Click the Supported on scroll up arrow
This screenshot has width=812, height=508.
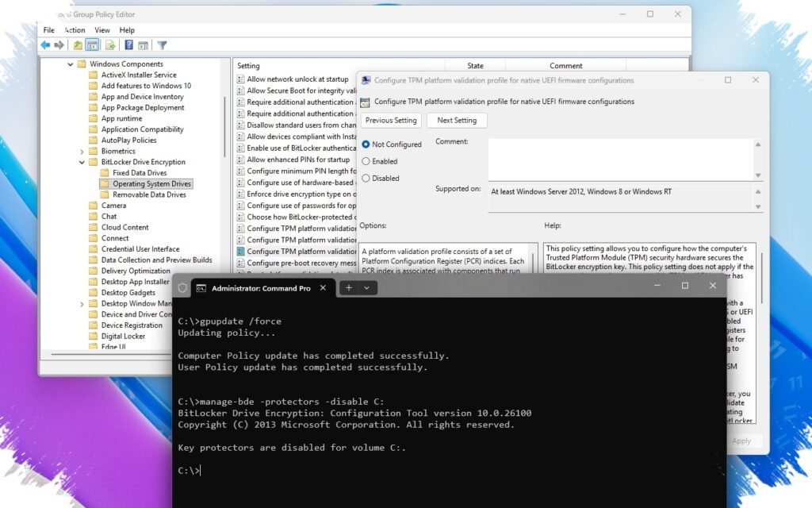[x=758, y=191]
